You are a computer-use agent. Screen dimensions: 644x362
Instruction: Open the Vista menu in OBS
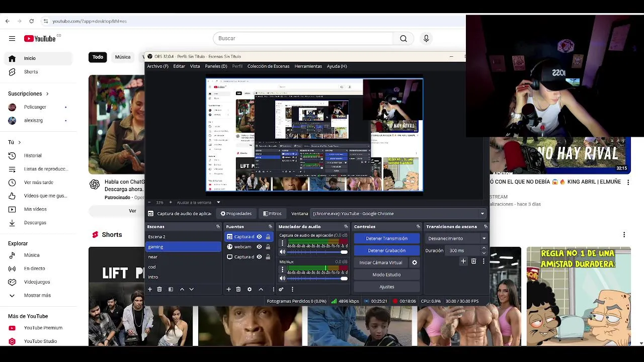pos(195,66)
